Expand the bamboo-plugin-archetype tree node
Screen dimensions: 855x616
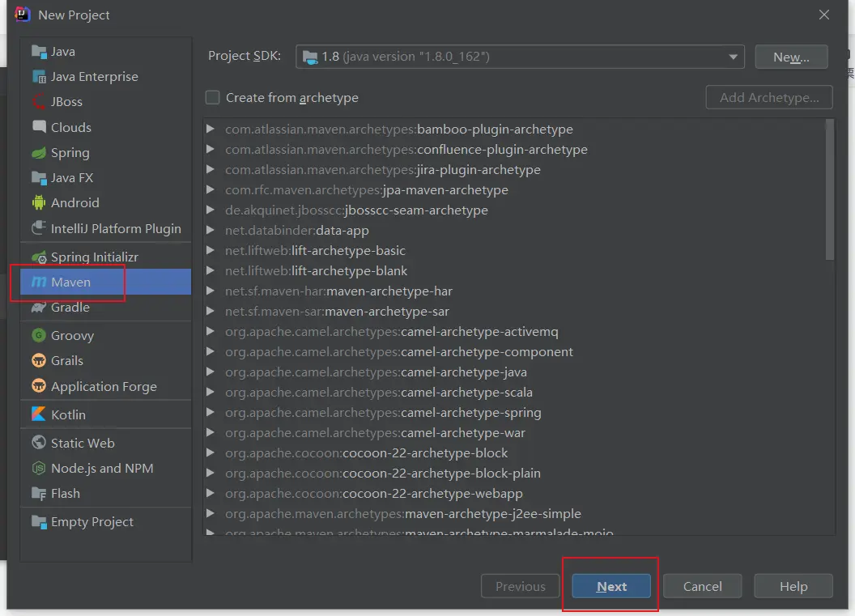211,130
